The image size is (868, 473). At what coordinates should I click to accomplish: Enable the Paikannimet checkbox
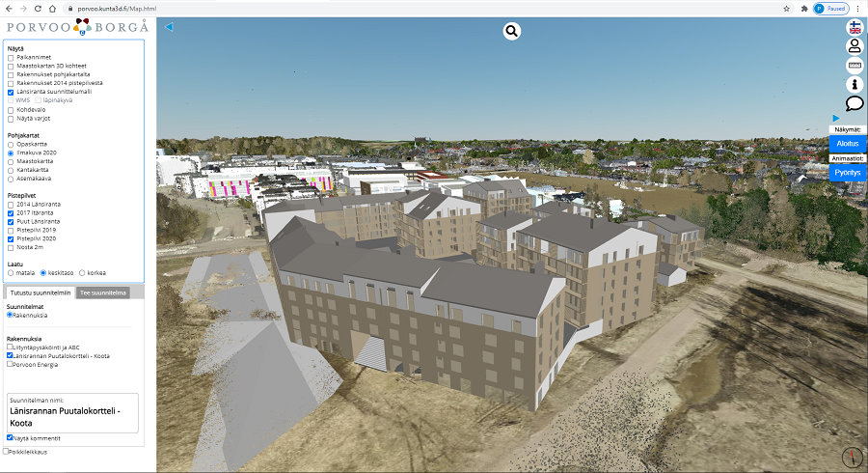pos(12,58)
